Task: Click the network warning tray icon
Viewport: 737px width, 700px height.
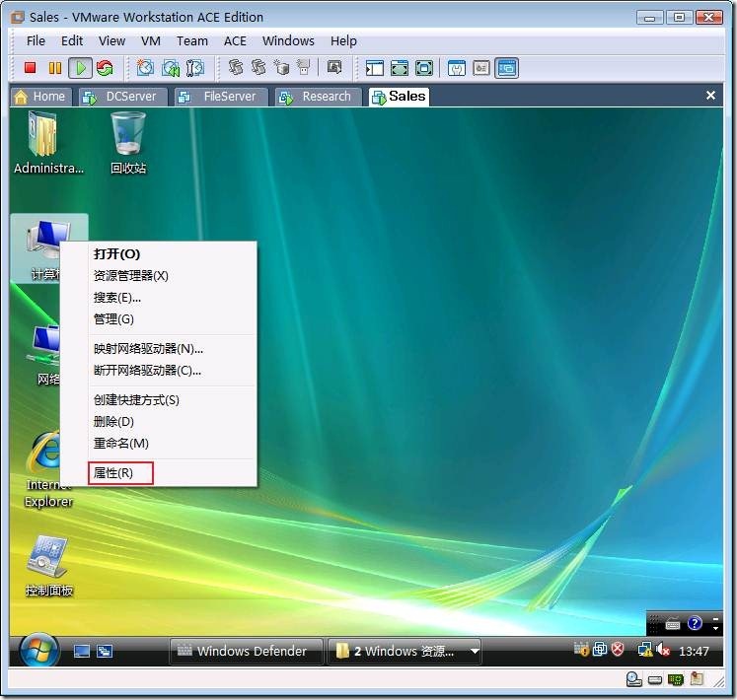Action: tap(645, 650)
